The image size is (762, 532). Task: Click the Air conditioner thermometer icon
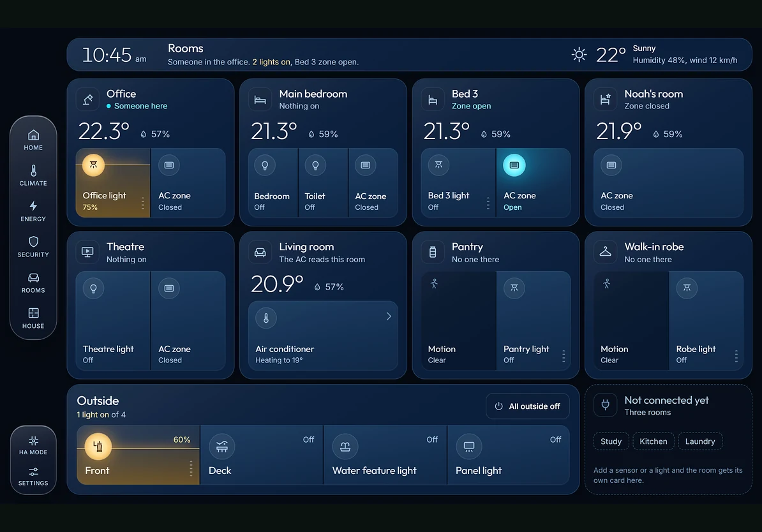coord(266,318)
